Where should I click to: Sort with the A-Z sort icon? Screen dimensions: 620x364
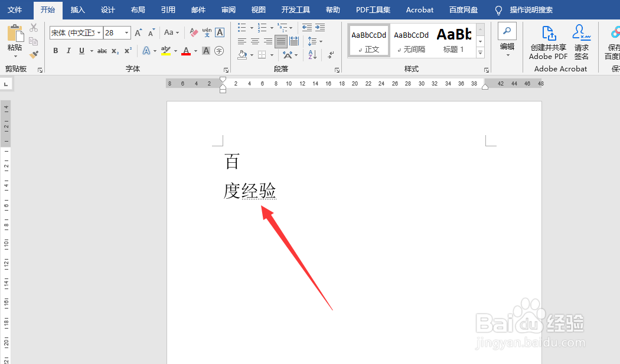[312, 54]
